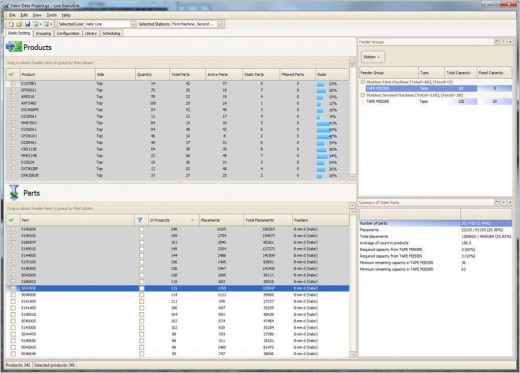
Task: Click the ratio bar showing 28%
Action: [x=322, y=90]
